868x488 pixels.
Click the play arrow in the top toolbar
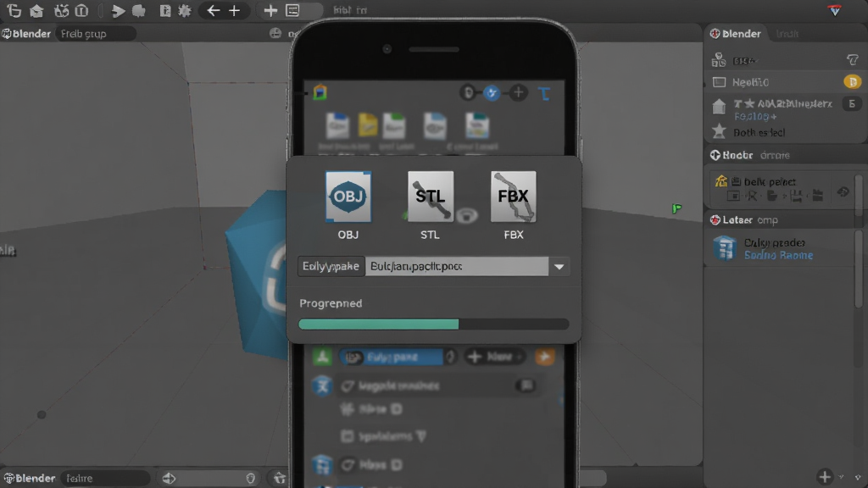[117, 10]
